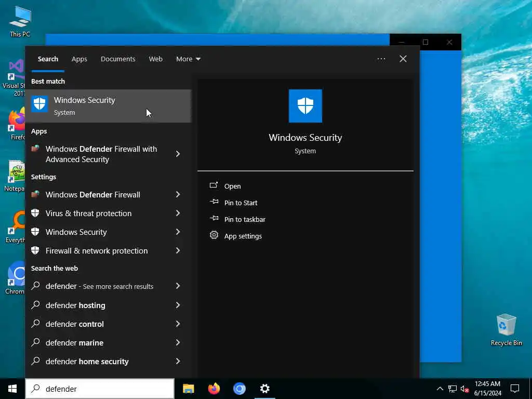Click Open in Windows Security preview
The image size is (532, 399).
tap(232, 187)
